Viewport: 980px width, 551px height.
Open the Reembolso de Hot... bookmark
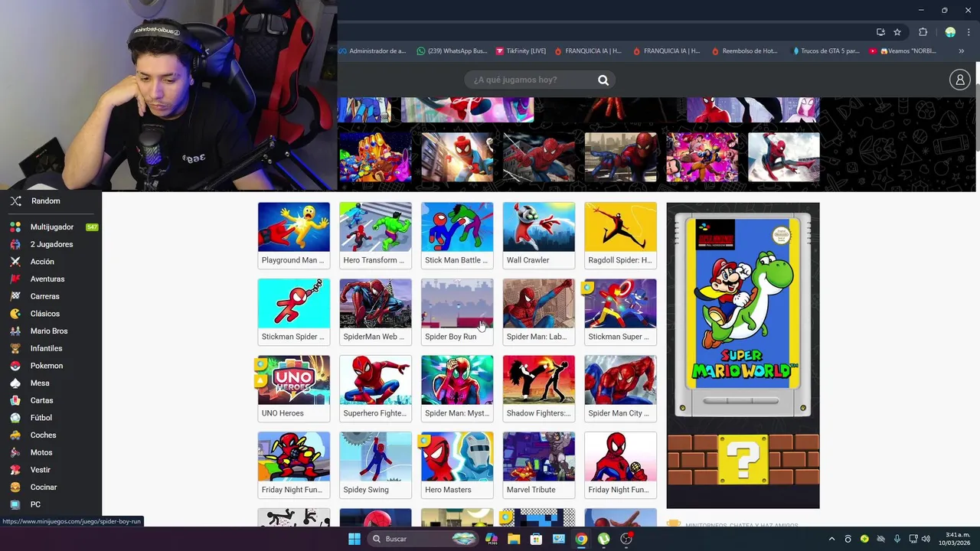(x=744, y=51)
